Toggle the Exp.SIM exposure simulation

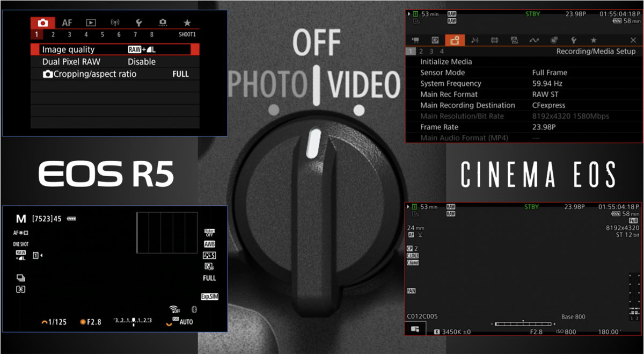(209, 296)
